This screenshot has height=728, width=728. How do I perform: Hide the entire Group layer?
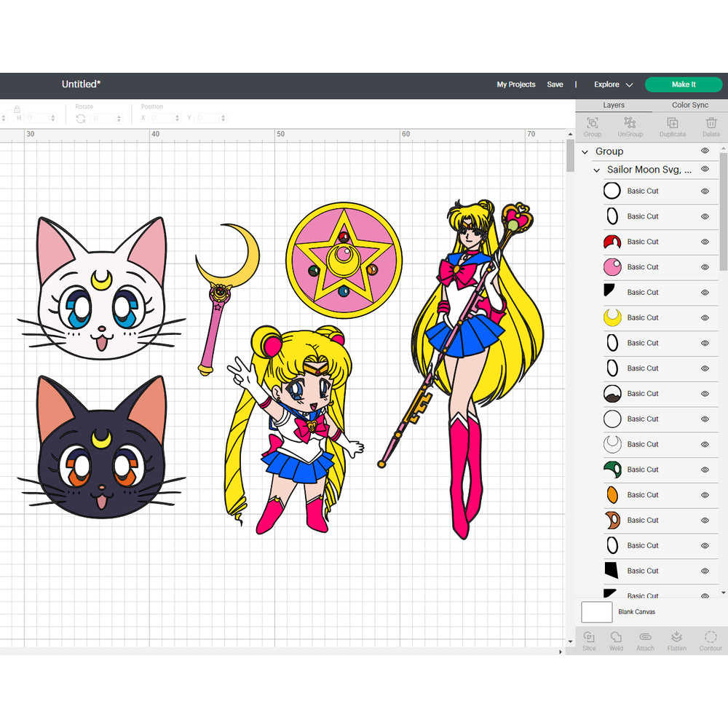pyautogui.click(x=705, y=151)
